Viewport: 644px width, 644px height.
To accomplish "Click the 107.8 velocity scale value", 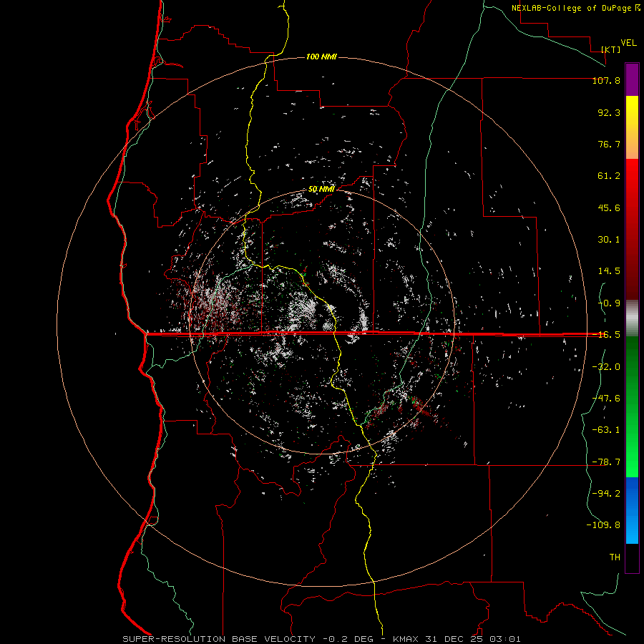I will coord(606,80).
